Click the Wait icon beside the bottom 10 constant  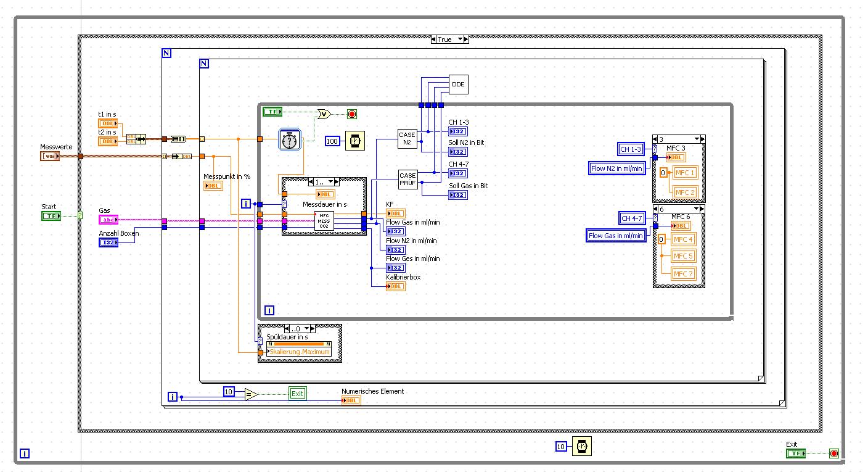581,446
